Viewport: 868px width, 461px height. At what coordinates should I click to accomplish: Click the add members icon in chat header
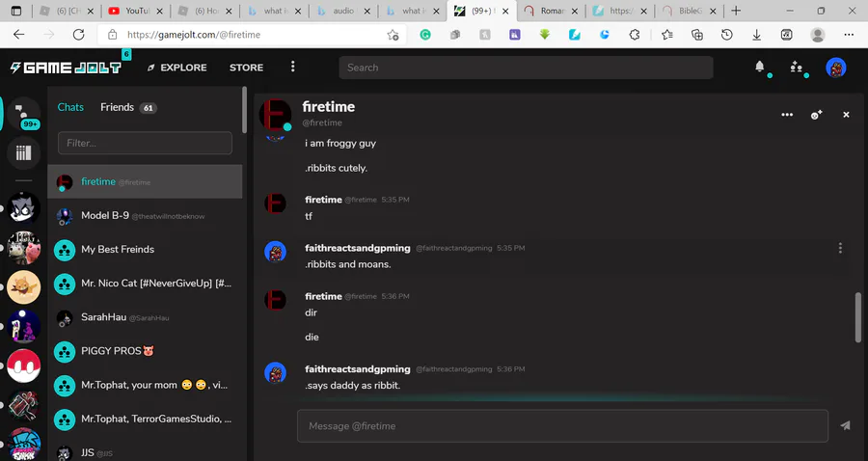click(x=816, y=115)
